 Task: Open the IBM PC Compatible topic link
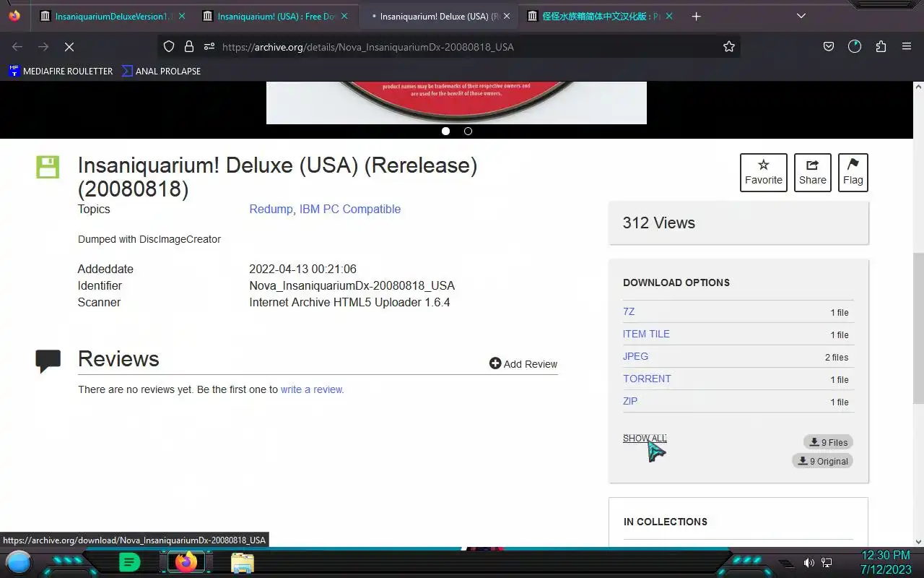tap(350, 209)
